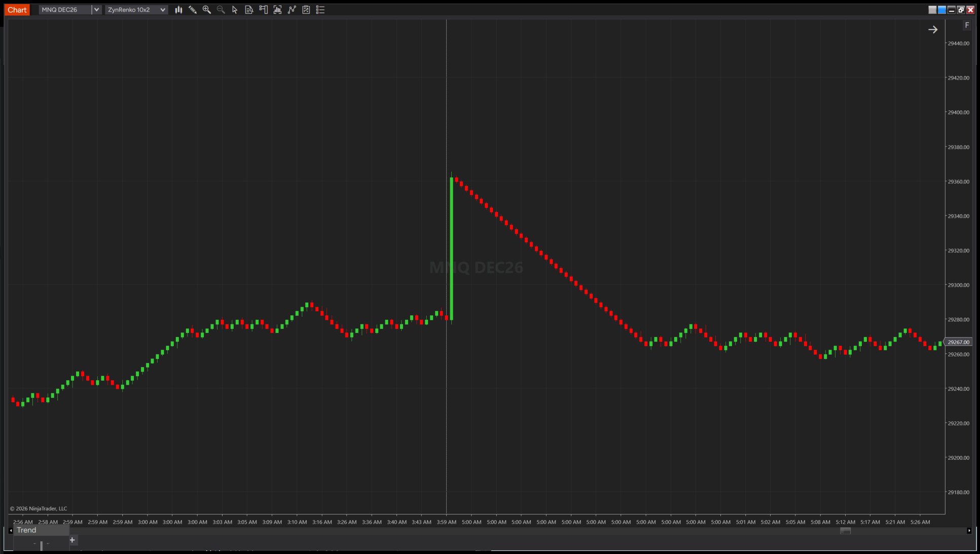Viewport: 980px width, 554px height.
Task: Click the Zoom Out magnifier icon
Action: pyautogui.click(x=221, y=10)
